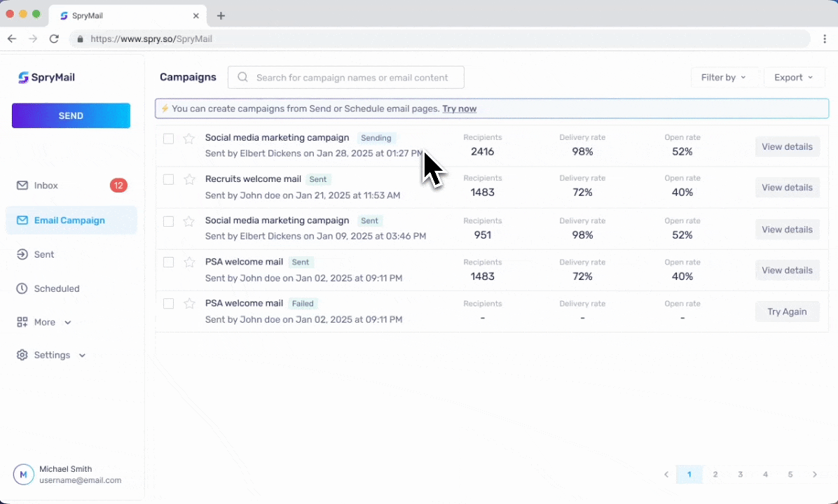Viewport: 838px width, 504px height.
Task: Click Recruits welcome mail campaign title
Action: 254,179
